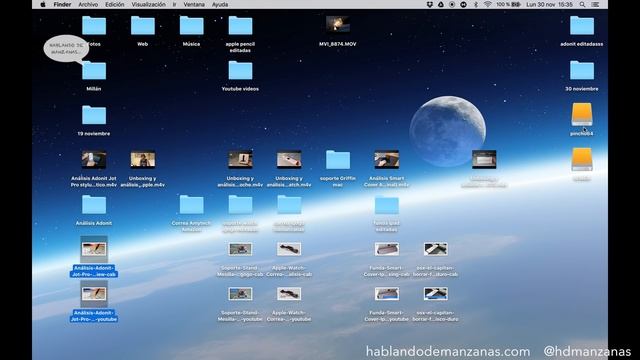
Task: Click the Dropbox menu bar icon
Action: (x=429, y=4)
